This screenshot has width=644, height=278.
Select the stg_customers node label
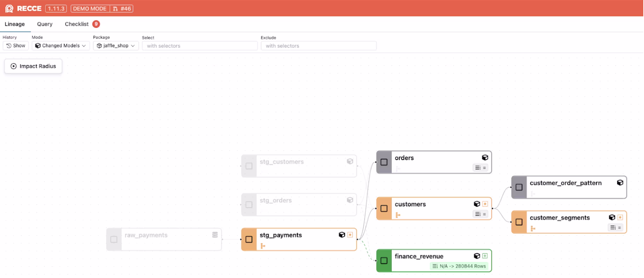tap(282, 162)
